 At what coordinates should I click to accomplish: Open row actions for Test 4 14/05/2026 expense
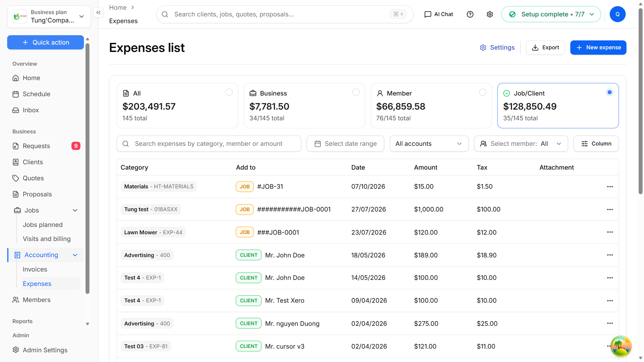click(x=610, y=278)
